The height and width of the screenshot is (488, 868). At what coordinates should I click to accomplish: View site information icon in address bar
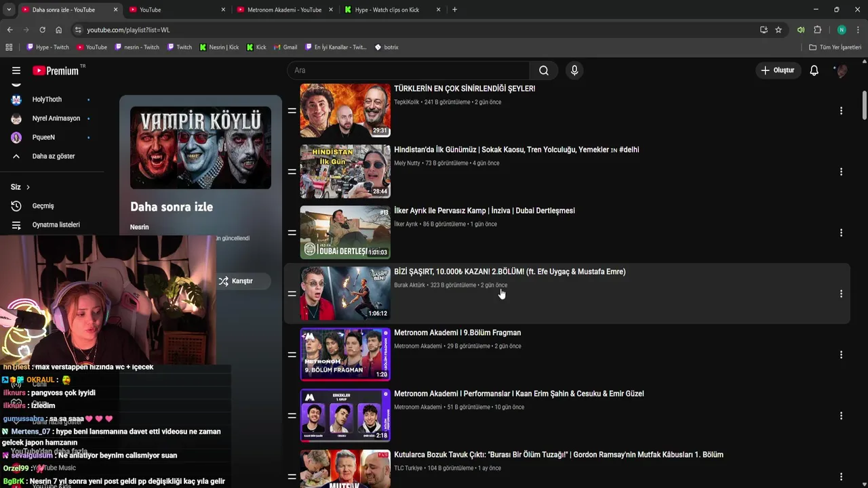coord(78,30)
